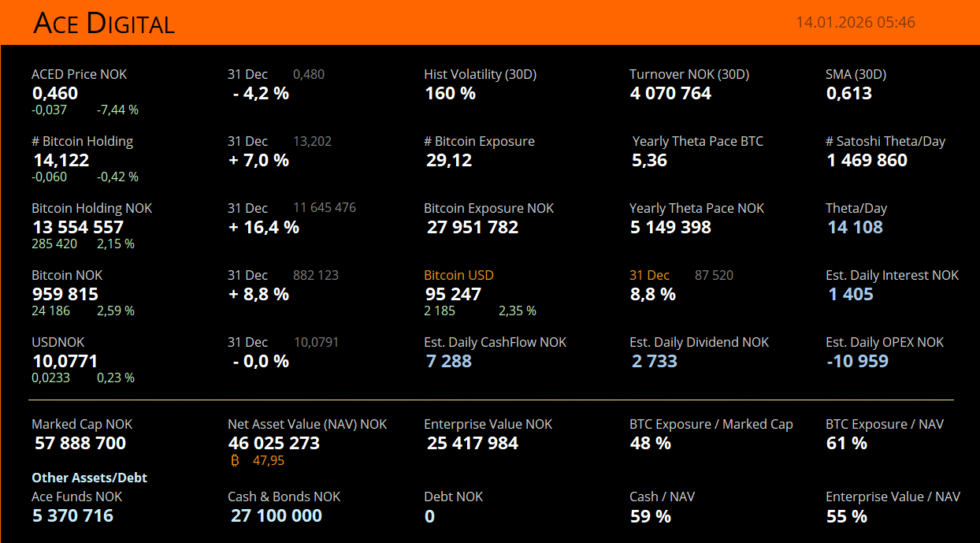Click Est. Daily OPEX value -10 959
Screen dimensions: 980x543
[x=858, y=361]
